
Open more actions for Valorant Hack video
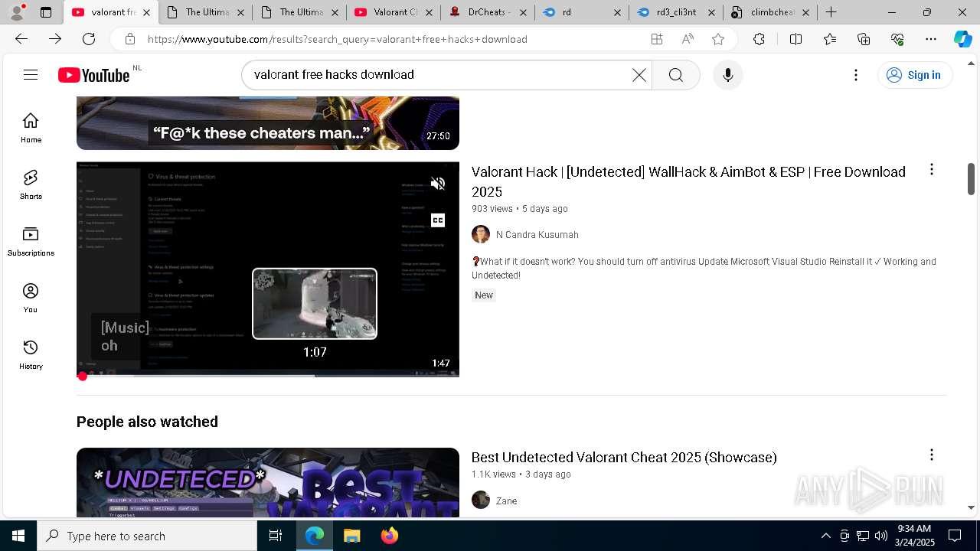click(932, 170)
